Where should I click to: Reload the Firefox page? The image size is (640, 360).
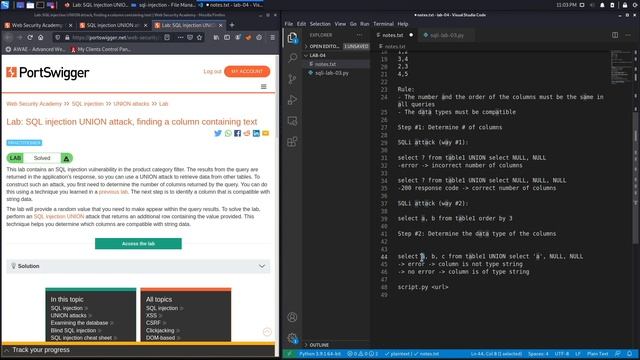[x=30, y=37]
